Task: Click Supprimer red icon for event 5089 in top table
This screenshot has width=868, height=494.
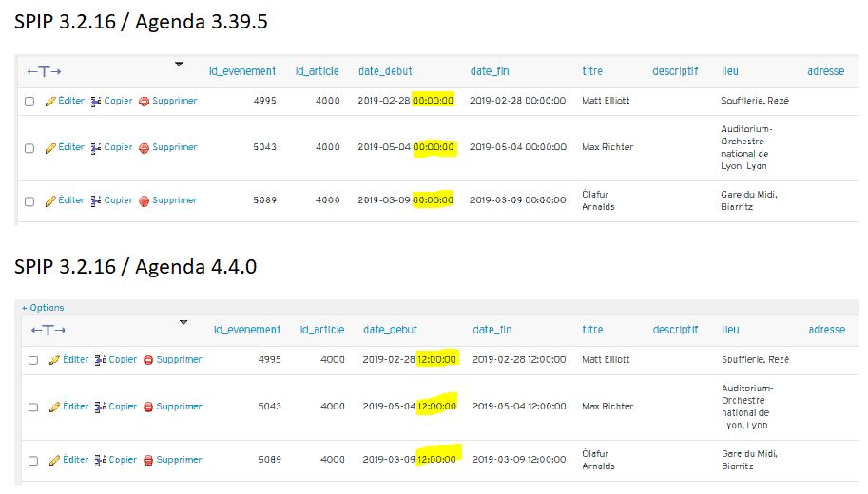Action: pyautogui.click(x=144, y=200)
